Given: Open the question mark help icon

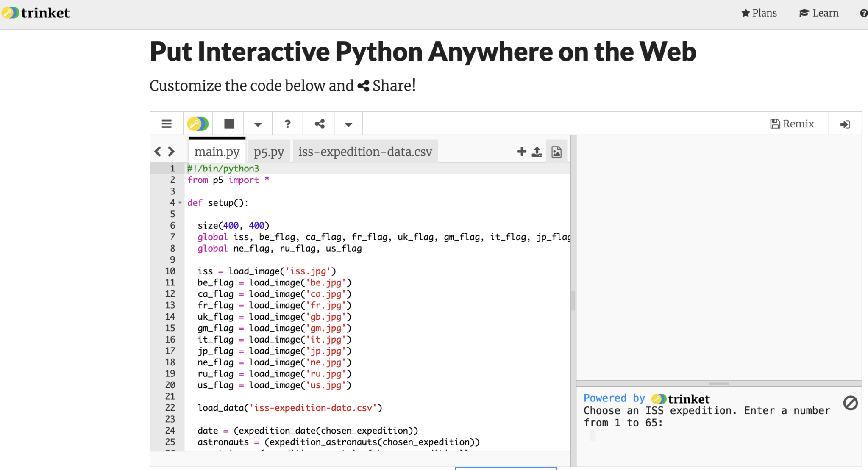Looking at the screenshot, I should click(287, 124).
